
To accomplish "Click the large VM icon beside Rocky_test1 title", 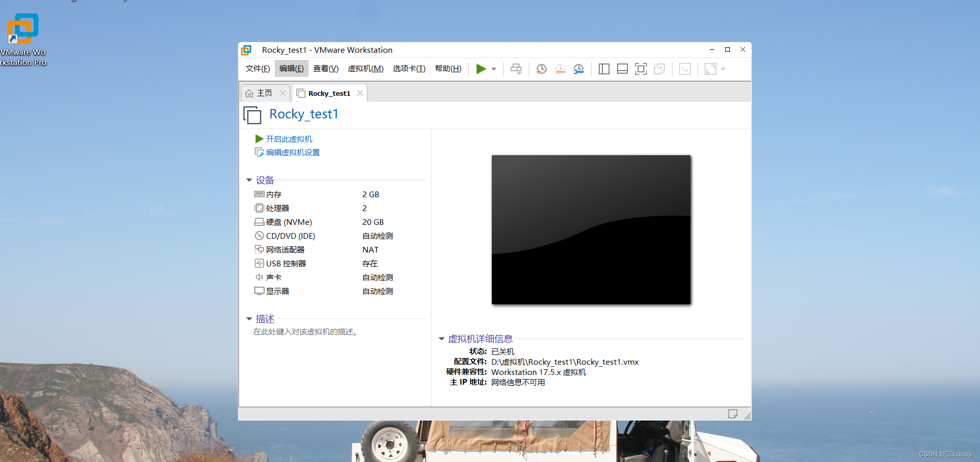I will coord(252,115).
